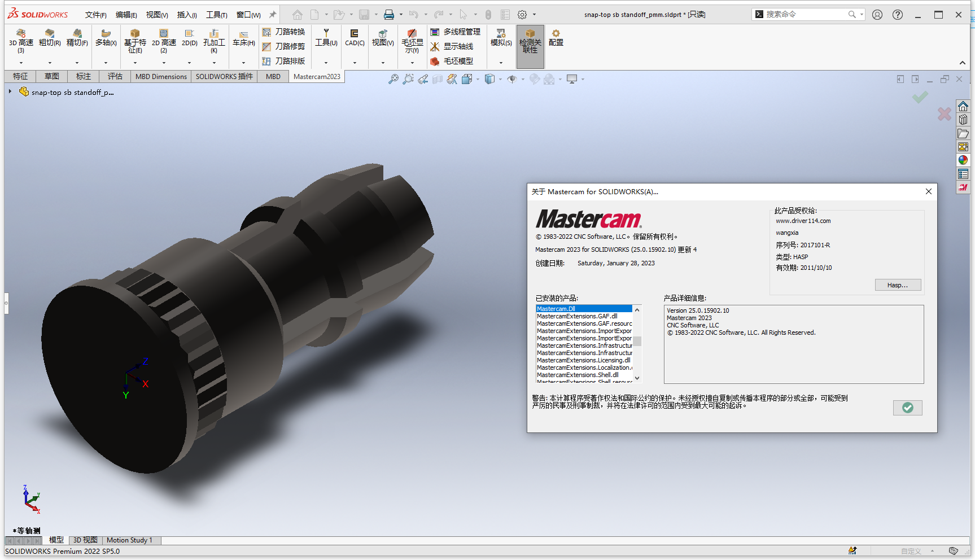Open the 配置 configuration icon
The width and height of the screenshot is (975, 560).
(556, 38)
